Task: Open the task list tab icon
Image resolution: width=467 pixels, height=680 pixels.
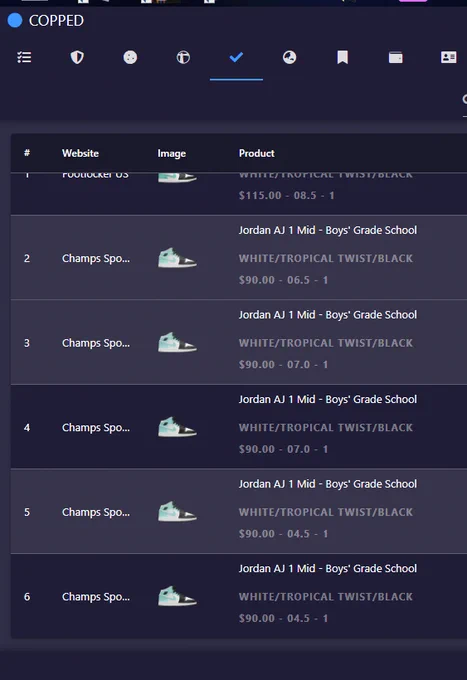Action: 24,57
